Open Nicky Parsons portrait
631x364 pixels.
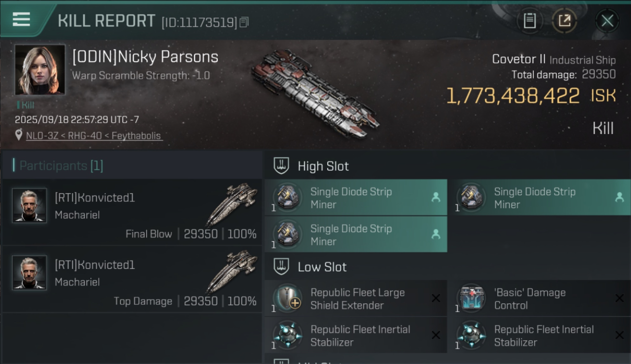pos(40,70)
